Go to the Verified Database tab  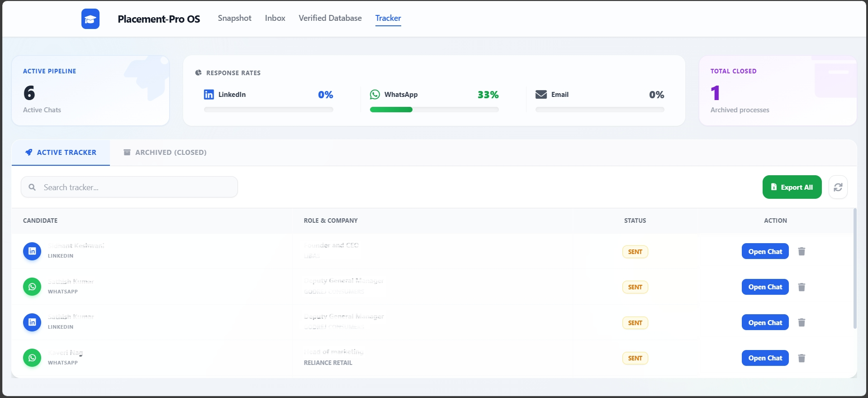330,18
